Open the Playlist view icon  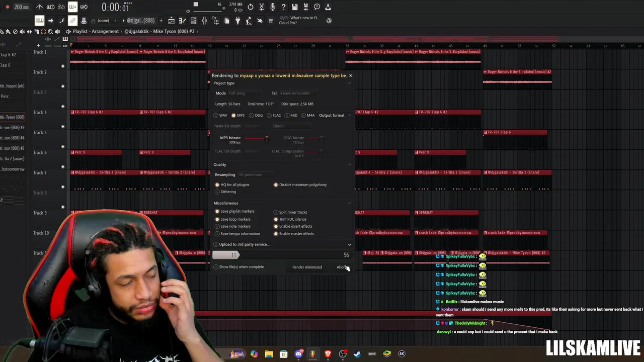click(x=171, y=21)
